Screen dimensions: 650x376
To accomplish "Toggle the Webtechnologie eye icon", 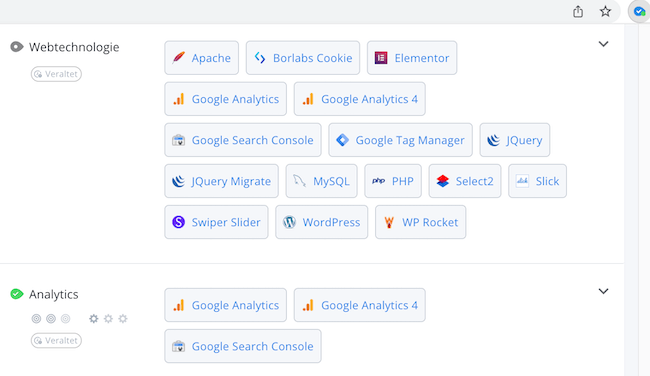I will pos(17,47).
